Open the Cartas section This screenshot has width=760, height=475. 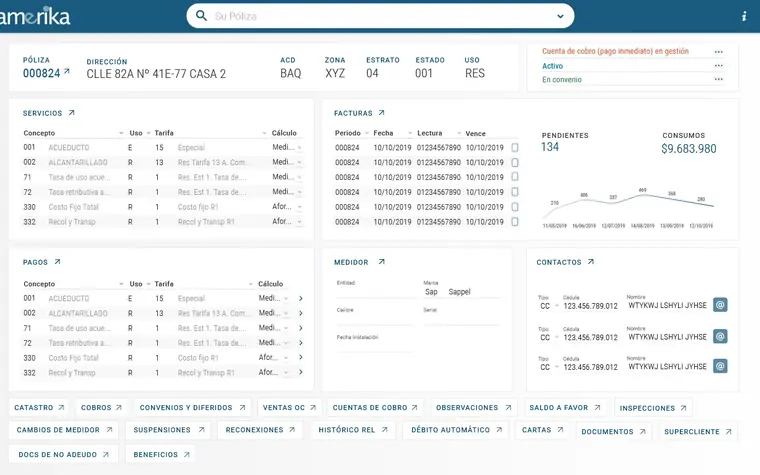point(542,430)
